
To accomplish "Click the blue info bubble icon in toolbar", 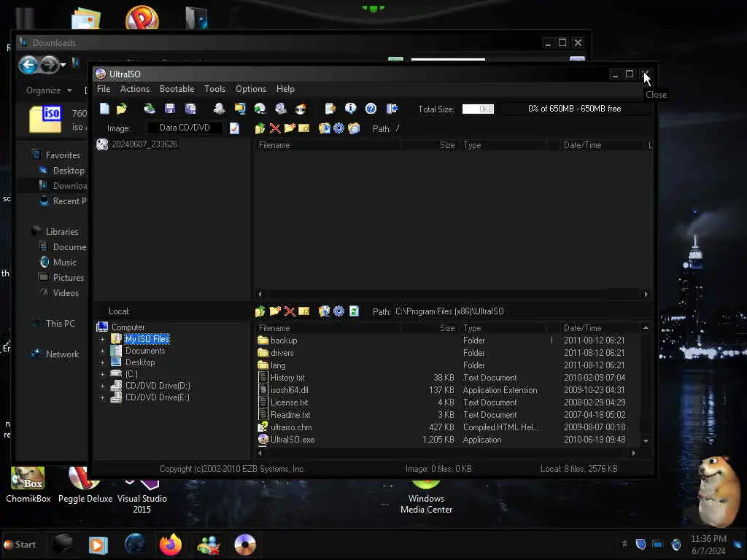I will (351, 109).
